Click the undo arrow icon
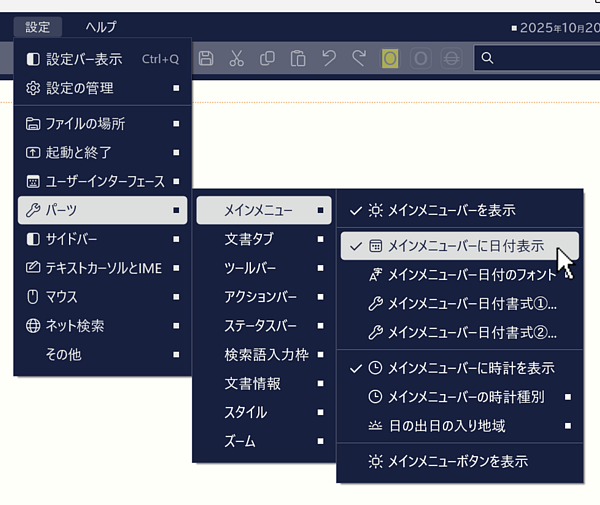 coord(328,59)
